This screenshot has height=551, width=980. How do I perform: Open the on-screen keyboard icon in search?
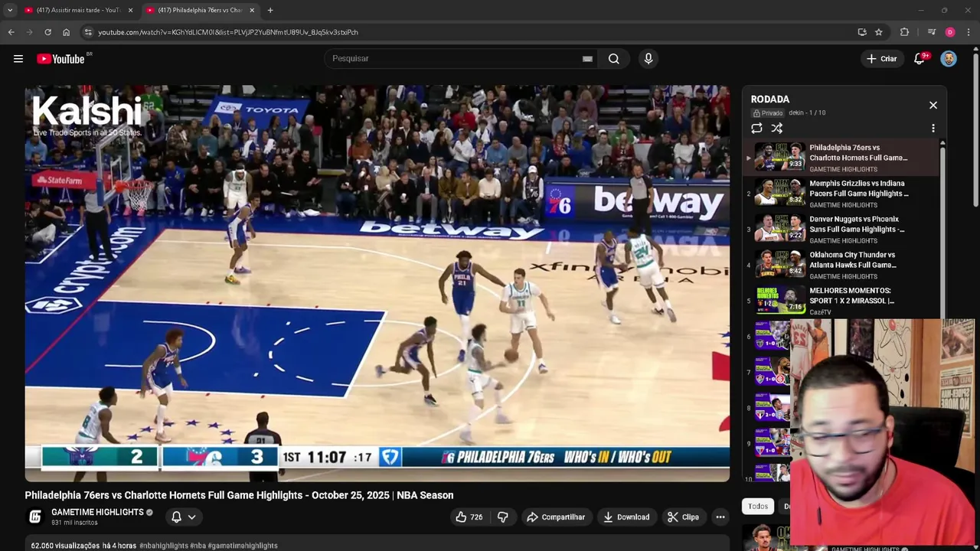pyautogui.click(x=587, y=59)
